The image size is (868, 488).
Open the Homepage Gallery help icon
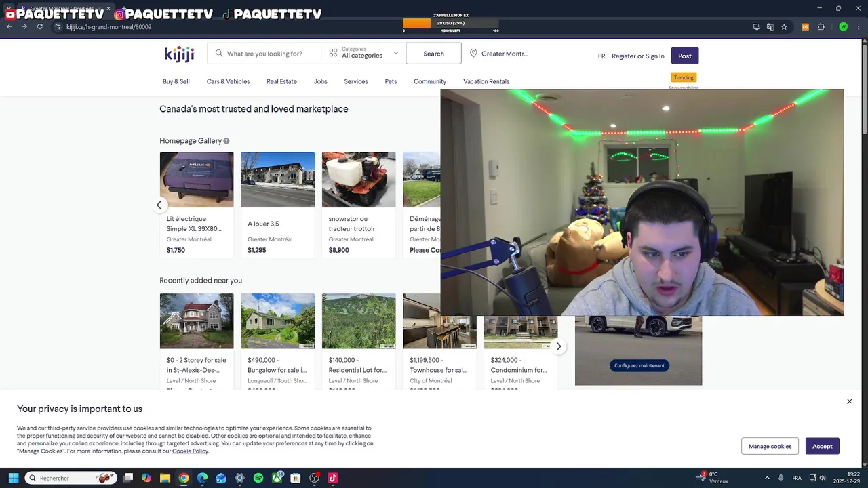[x=226, y=141]
